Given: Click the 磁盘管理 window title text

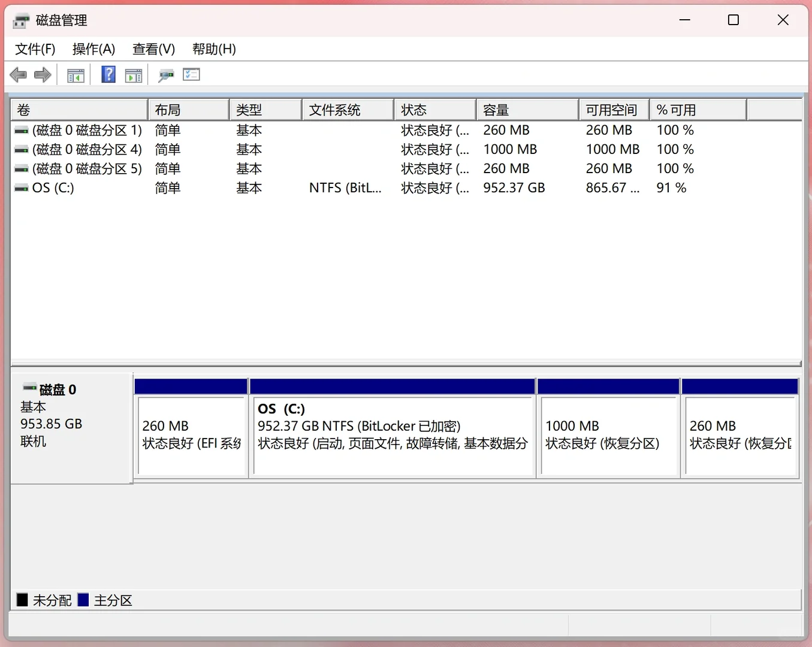Looking at the screenshot, I should tap(62, 21).
